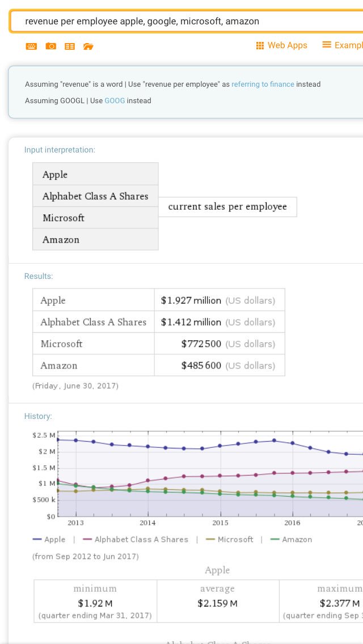Click the maximum value $2.377 M
The image size is (363, 644).
pyautogui.click(x=340, y=603)
